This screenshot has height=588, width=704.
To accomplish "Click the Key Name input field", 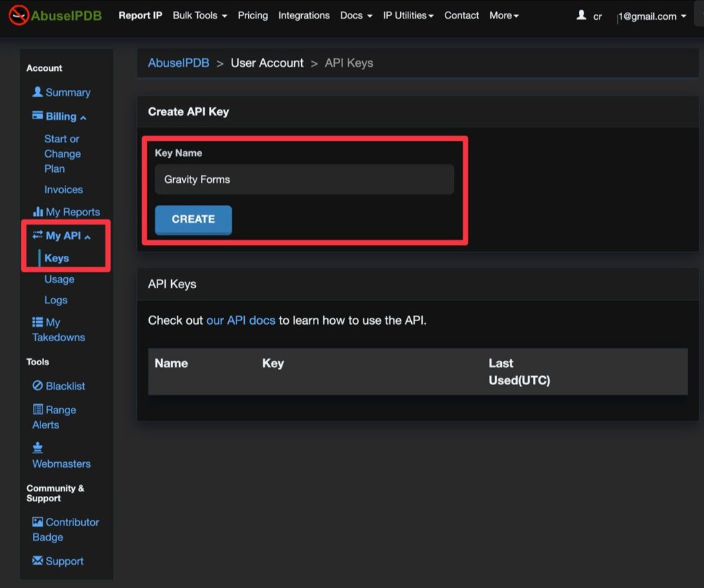I will coord(305,179).
